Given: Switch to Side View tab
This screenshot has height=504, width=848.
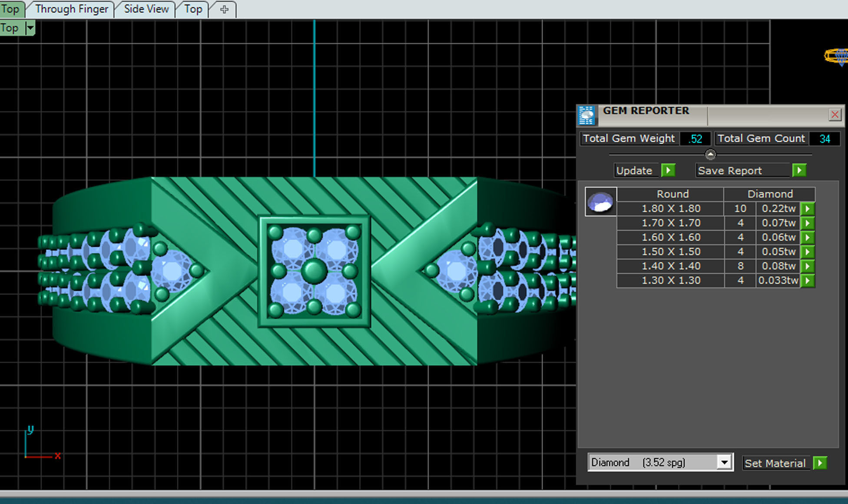Looking at the screenshot, I should [146, 9].
